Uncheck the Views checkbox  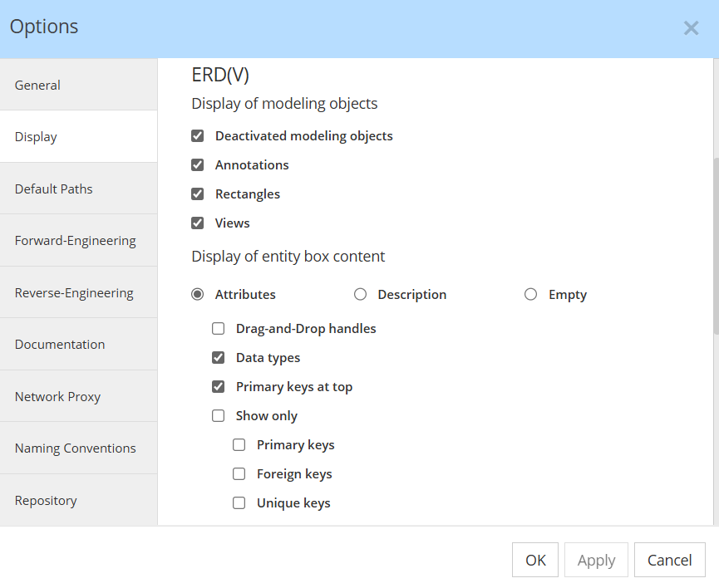click(198, 223)
